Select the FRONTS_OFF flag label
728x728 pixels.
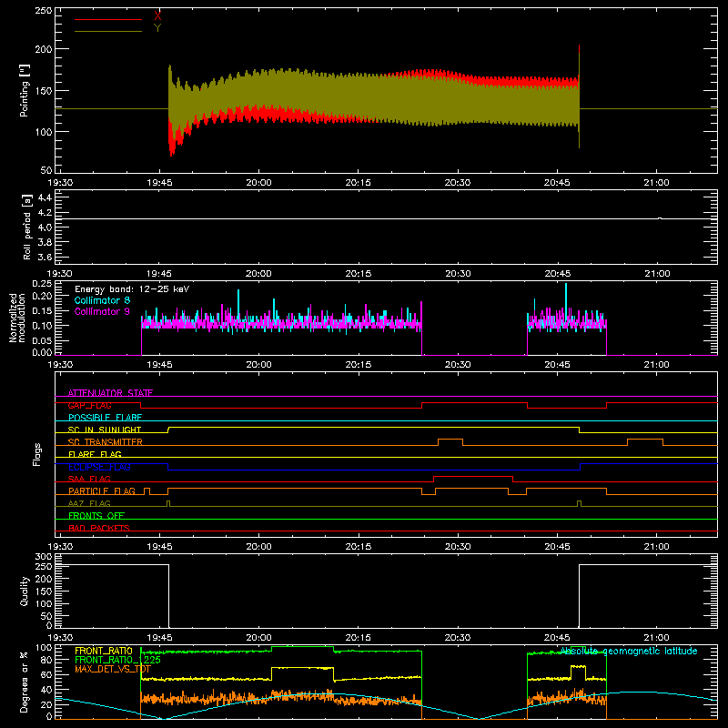click(x=96, y=516)
